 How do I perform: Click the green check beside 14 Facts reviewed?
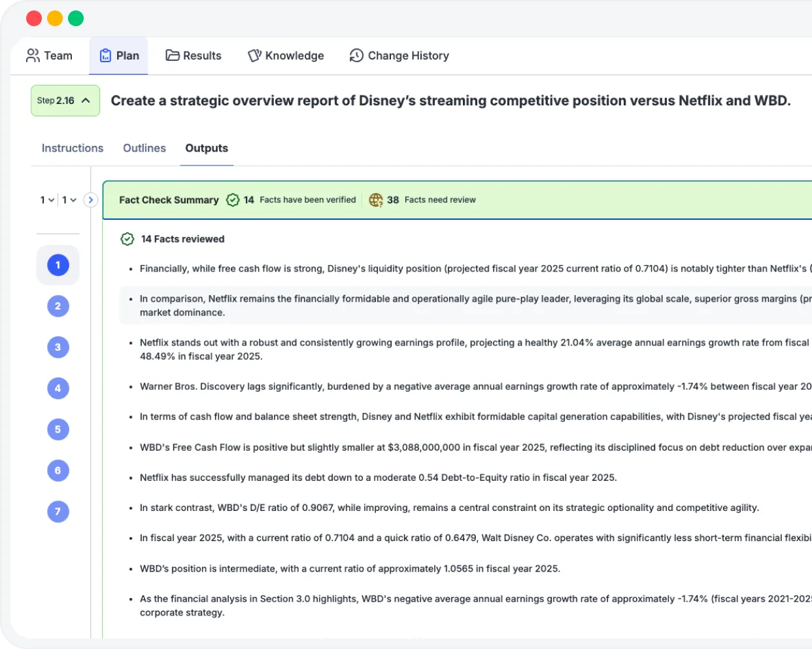[x=127, y=239]
